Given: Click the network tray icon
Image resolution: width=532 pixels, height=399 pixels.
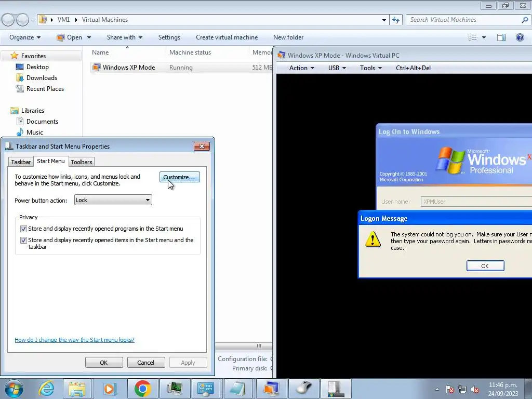Looking at the screenshot, I should [x=462, y=390].
